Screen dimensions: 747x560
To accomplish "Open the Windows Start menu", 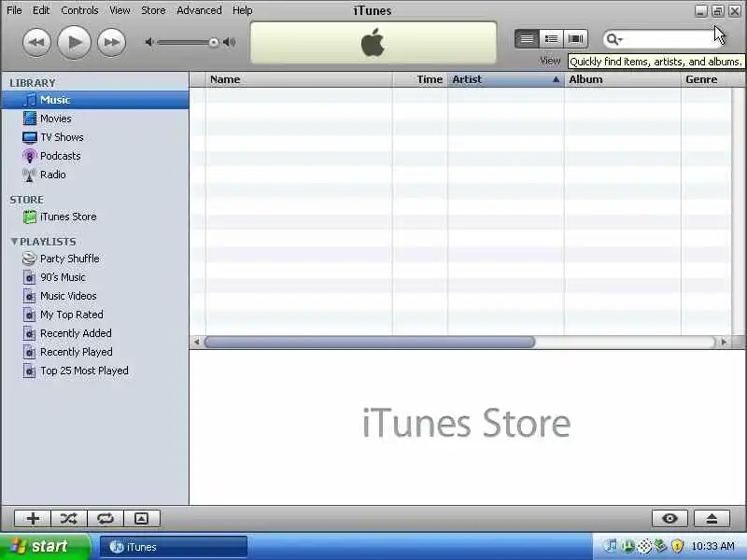I will (45, 547).
